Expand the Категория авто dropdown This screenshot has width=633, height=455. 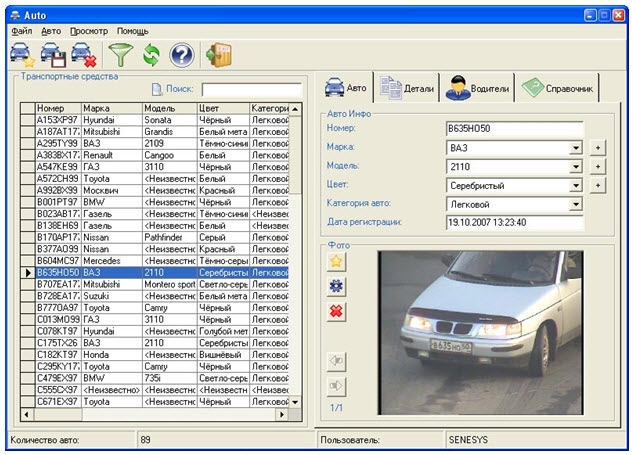click(x=576, y=204)
